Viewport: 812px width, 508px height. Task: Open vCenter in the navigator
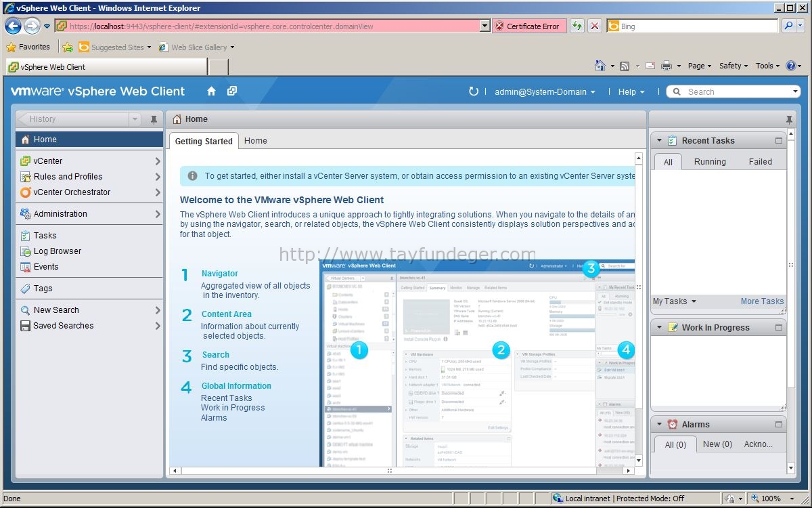[89, 161]
